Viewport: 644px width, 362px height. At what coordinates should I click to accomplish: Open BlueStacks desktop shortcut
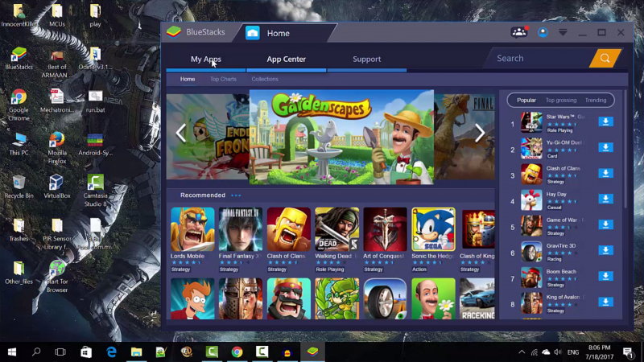(x=19, y=58)
